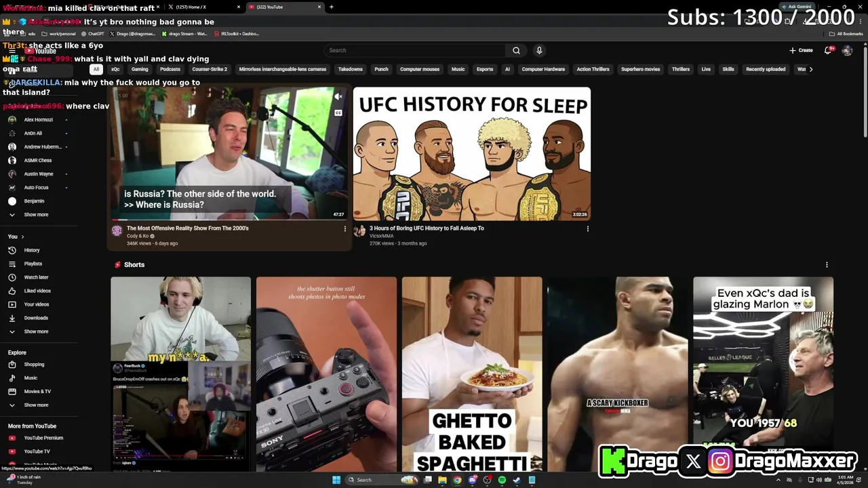
Task: Show hidden system tray icons
Action: [778, 480]
